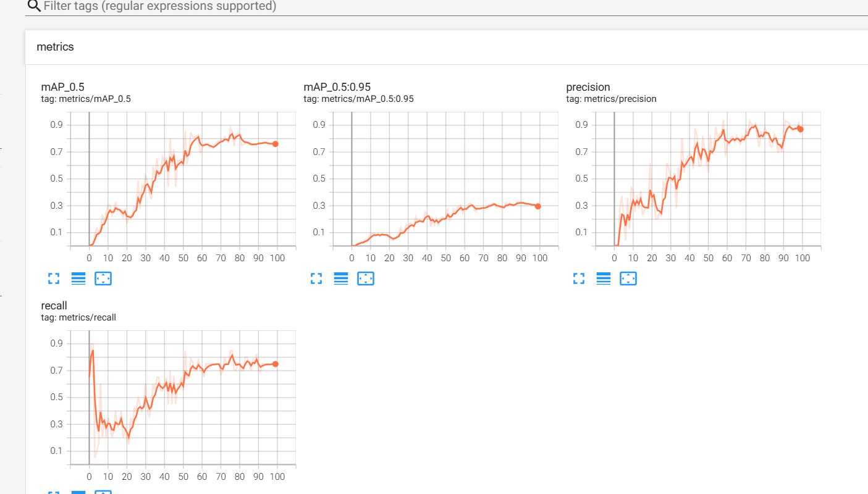
Task: Click the 'mAP_0.5:0.95' chart title
Action: point(337,87)
